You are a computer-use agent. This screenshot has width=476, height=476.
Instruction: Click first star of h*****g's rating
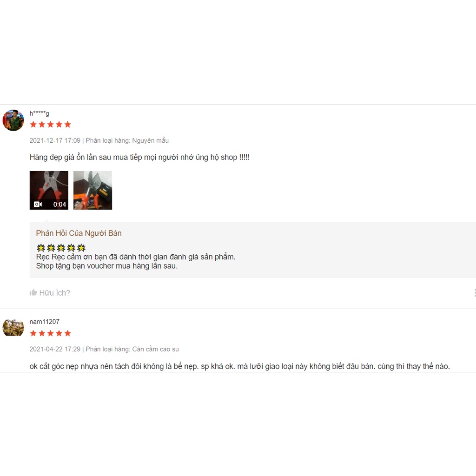click(33, 124)
